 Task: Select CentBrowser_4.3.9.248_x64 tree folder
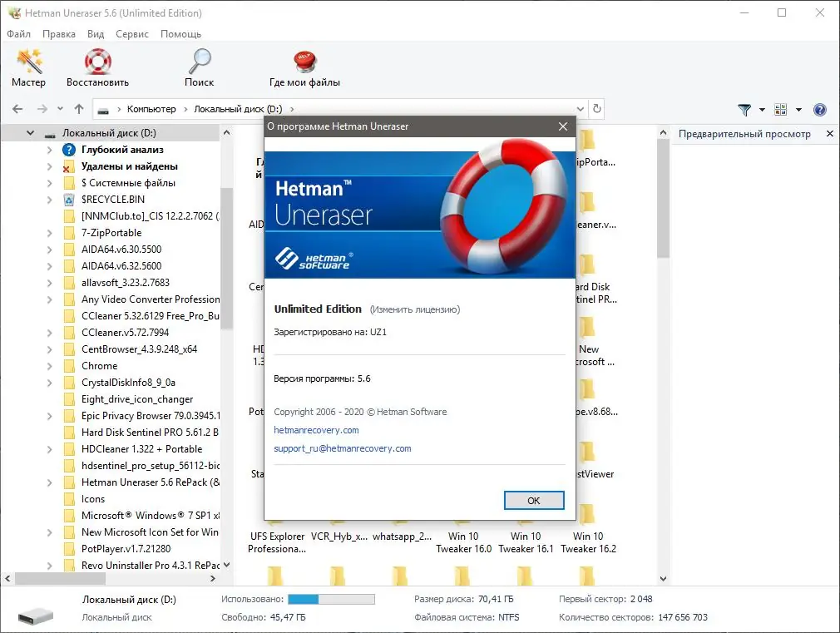pyautogui.click(x=139, y=349)
